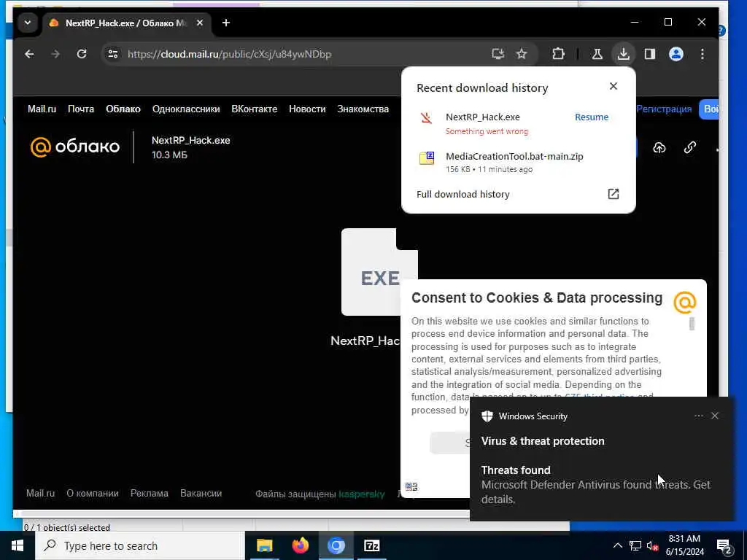
Task: Open Firefox from taskbar
Action: coord(300,545)
